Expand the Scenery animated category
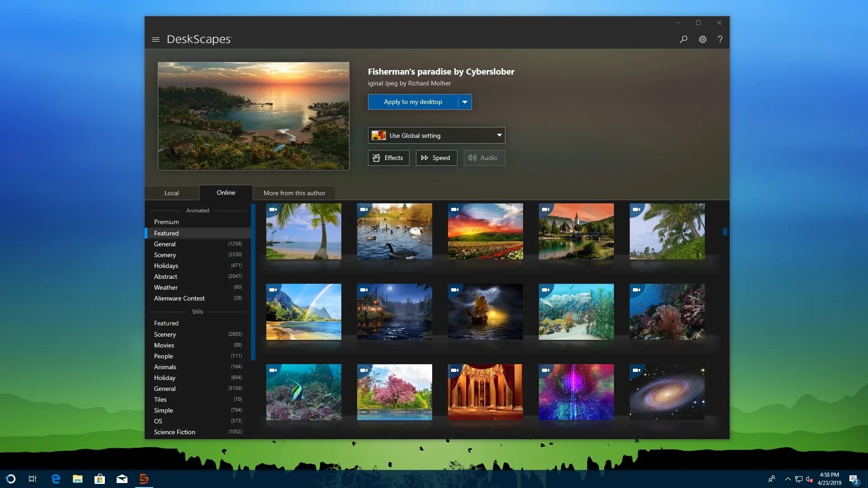 [x=165, y=254]
